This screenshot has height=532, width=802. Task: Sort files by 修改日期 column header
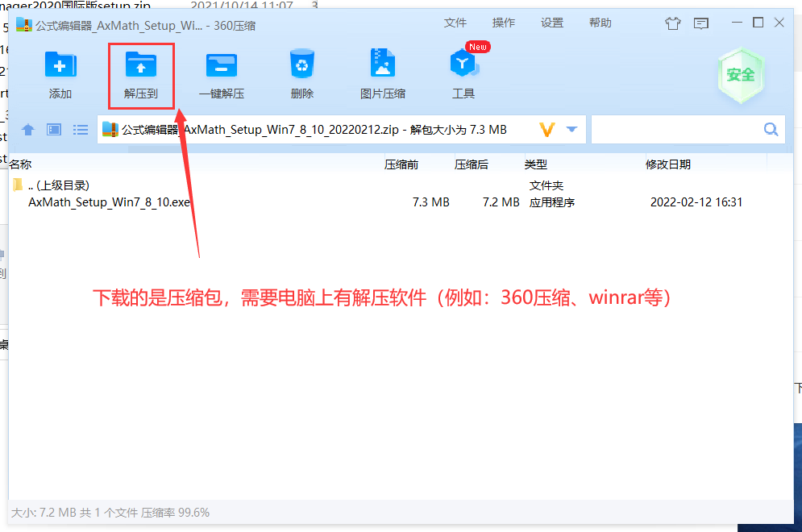(x=668, y=164)
